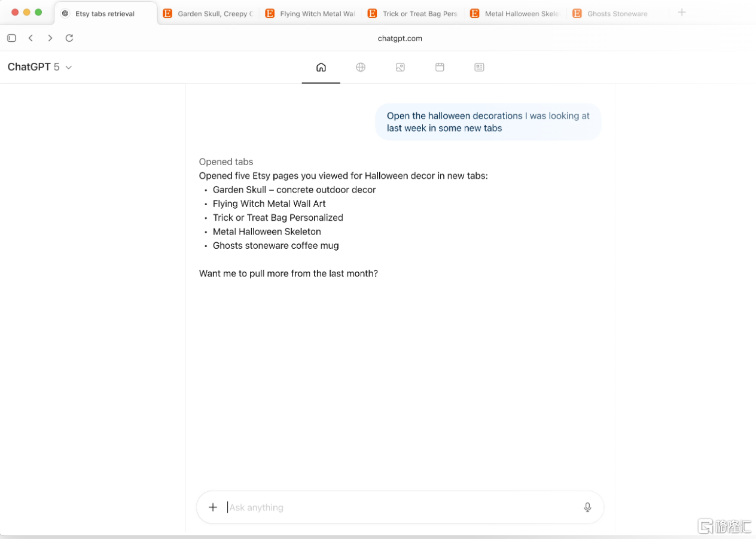Open the Metal Halloween Skeleton tab
The width and height of the screenshot is (756, 539).
pyautogui.click(x=515, y=14)
